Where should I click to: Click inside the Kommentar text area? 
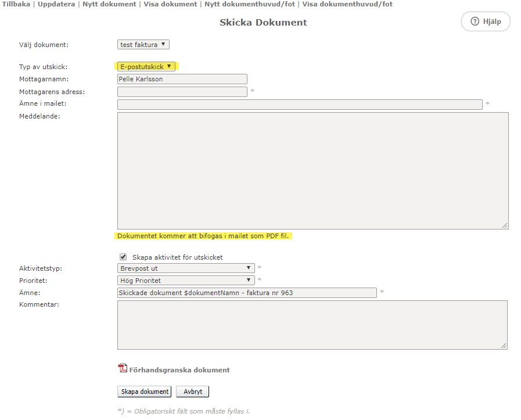[312, 325]
